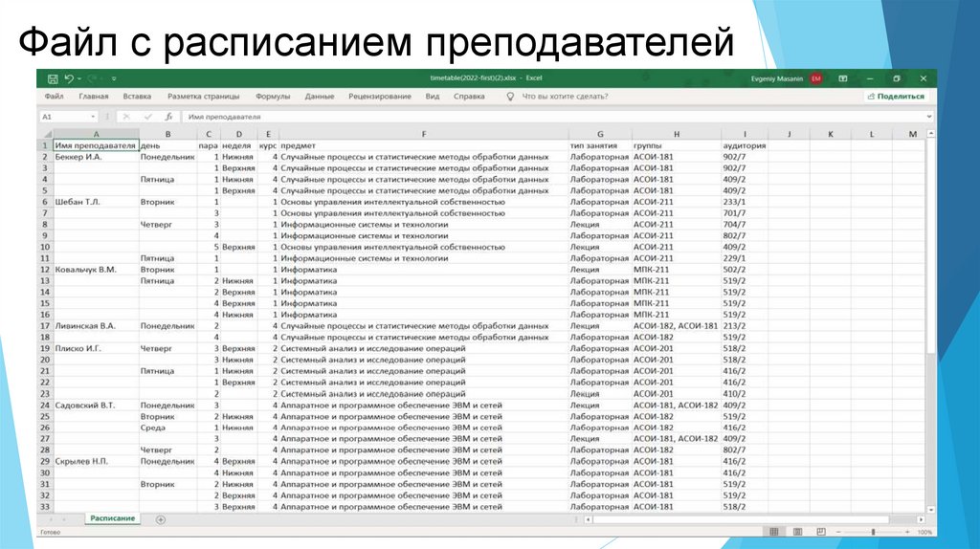980x549 pixels.
Task: Click the formula bar confirm checkmark icon
Action: pos(148,117)
